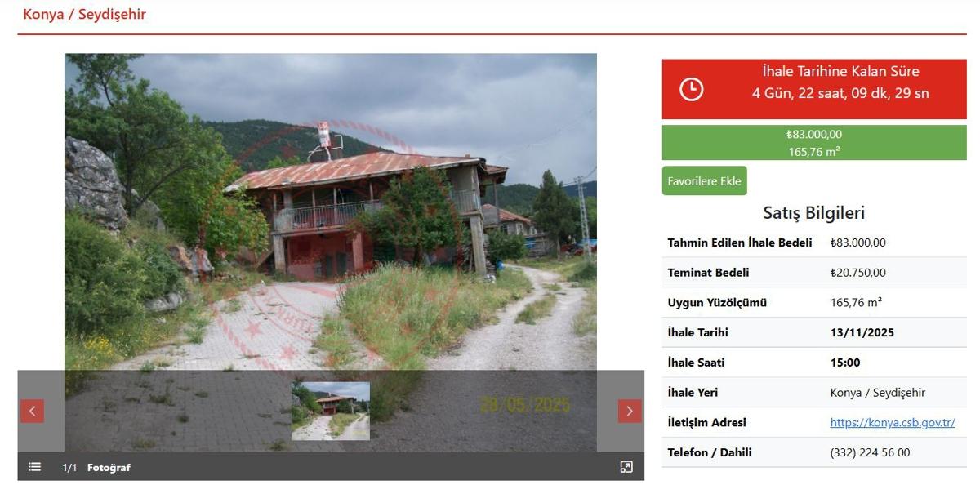
Task: Click the clock icon in countdown banner
Action: coord(692,89)
